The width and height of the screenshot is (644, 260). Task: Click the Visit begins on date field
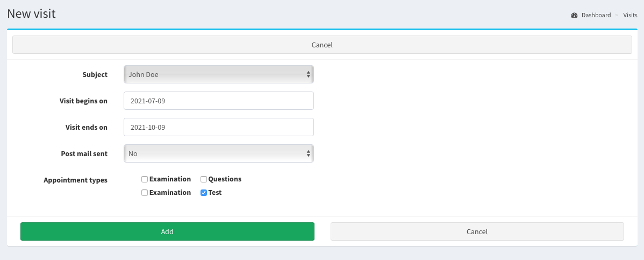[218, 101]
